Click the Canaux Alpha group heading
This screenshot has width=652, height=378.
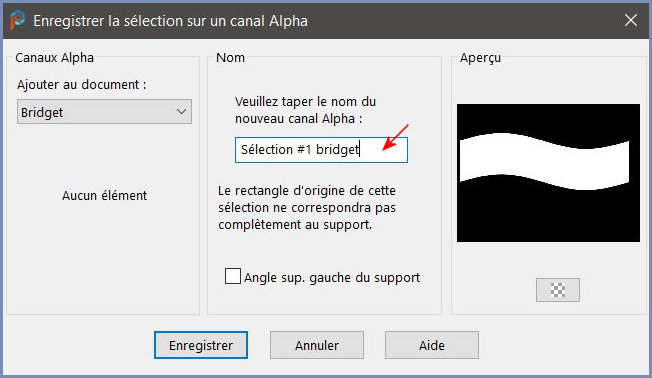(54, 57)
